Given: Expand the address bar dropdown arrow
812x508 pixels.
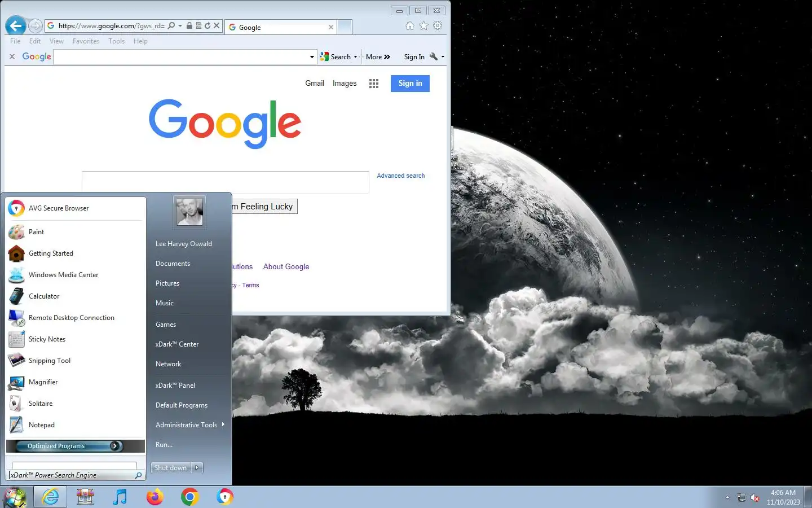Looking at the screenshot, I should [x=180, y=26].
